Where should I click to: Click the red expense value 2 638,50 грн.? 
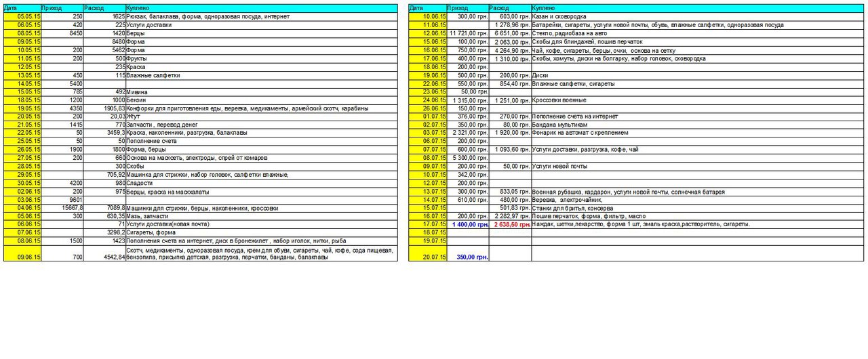point(511,224)
